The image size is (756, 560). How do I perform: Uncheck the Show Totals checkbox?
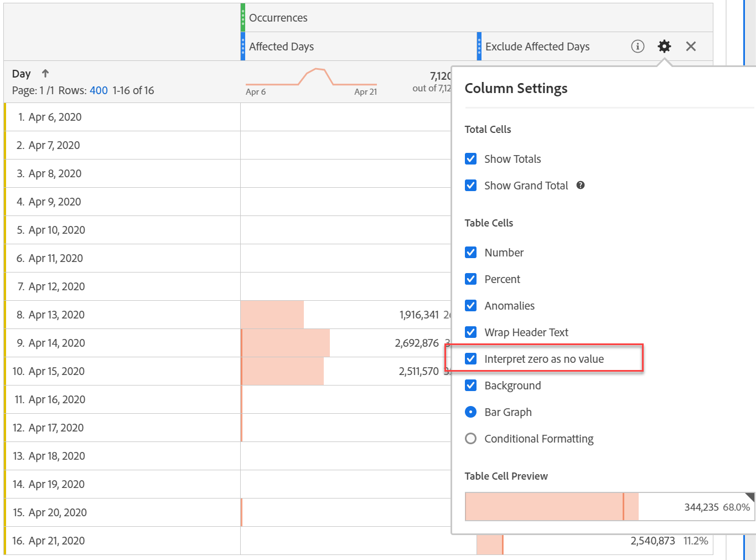click(x=471, y=159)
